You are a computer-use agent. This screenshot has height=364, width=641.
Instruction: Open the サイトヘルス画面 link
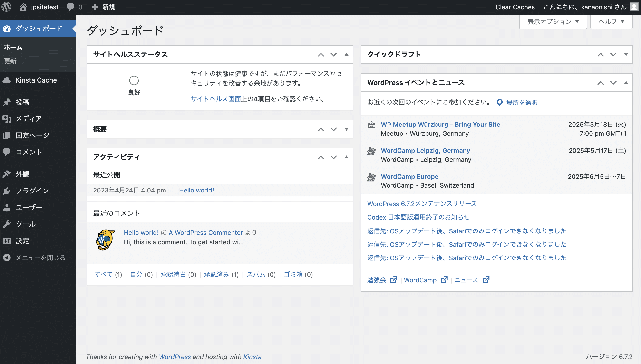coord(216,99)
